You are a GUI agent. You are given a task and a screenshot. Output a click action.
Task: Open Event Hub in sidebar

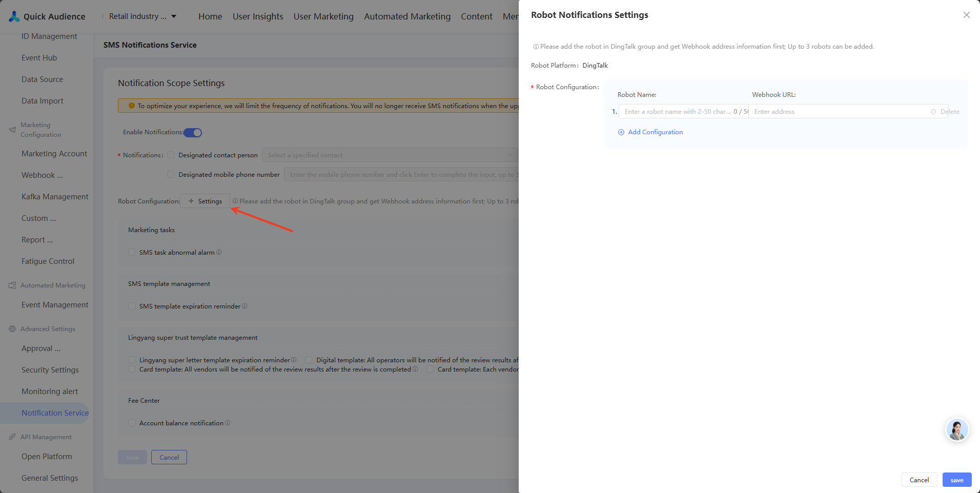tap(39, 58)
